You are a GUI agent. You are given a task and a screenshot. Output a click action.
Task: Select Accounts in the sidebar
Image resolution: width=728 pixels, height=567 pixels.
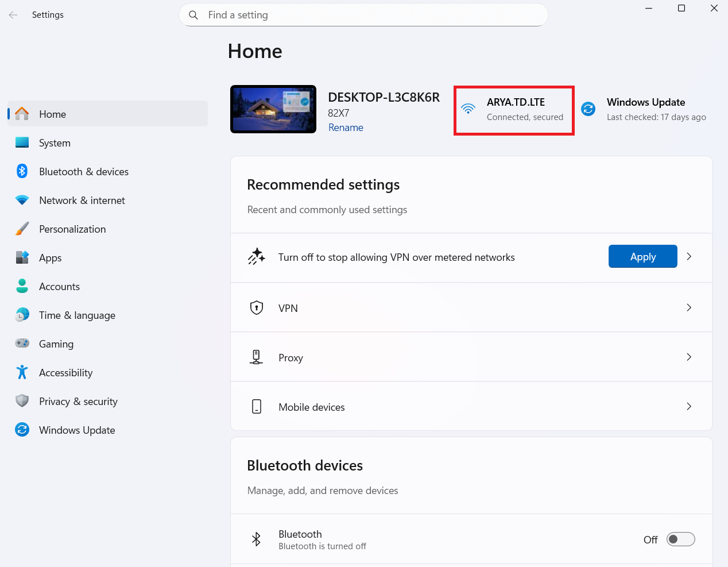(59, 287)
